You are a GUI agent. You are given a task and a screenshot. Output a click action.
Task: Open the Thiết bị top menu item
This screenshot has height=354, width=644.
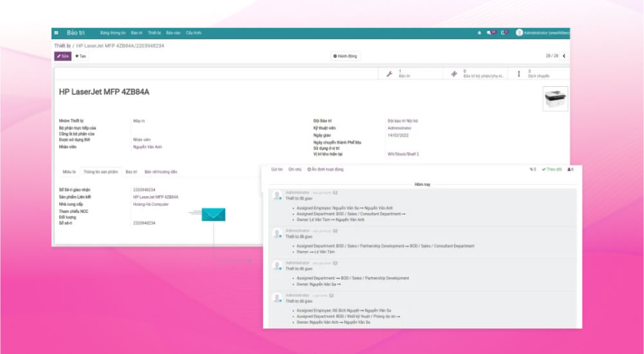[154, 33]
